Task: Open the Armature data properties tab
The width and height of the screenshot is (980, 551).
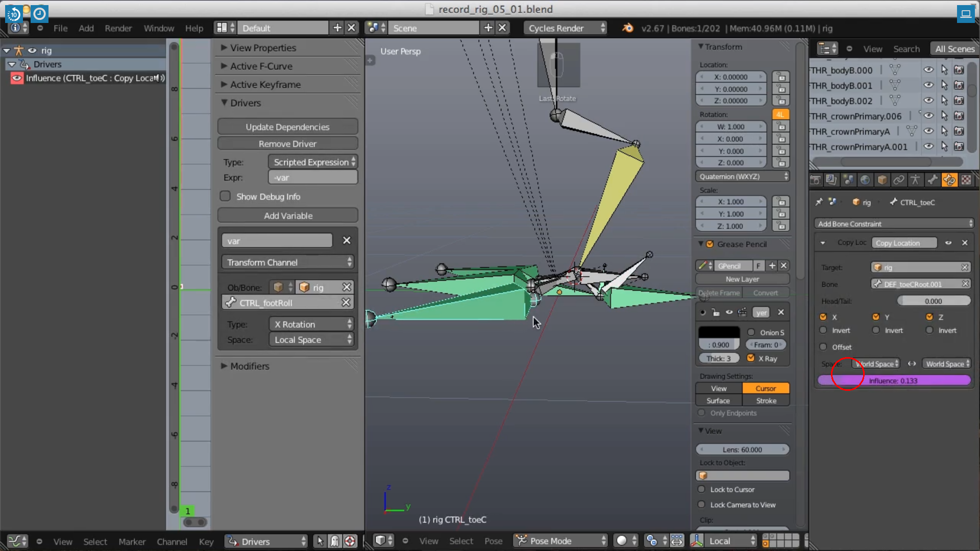Action: (915, 180)
